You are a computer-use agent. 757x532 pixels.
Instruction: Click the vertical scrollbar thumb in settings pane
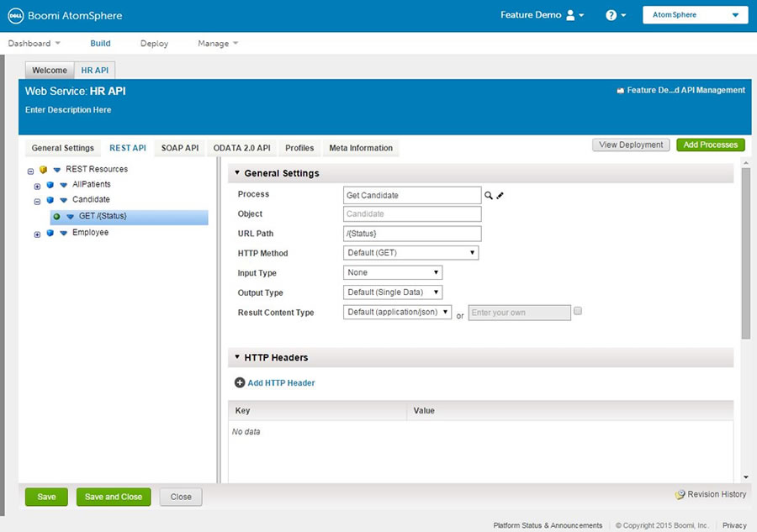(746, 253)
